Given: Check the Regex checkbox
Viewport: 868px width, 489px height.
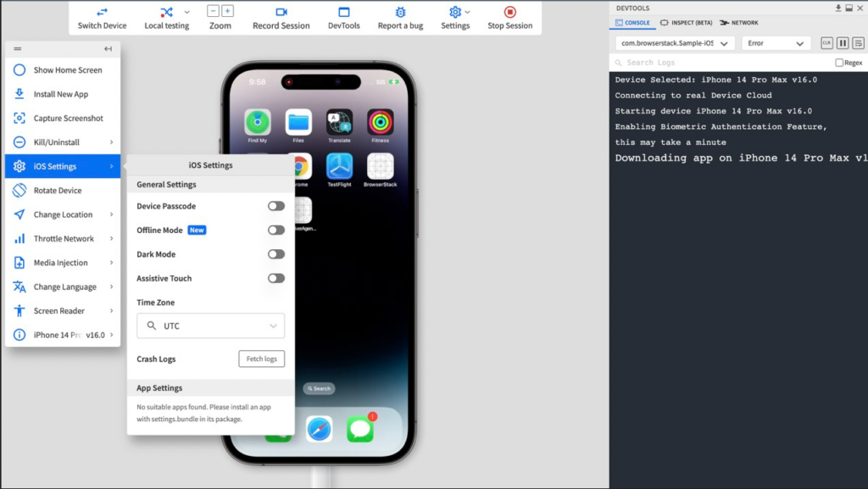Looking at the screenshot, I should pos(839,63).
